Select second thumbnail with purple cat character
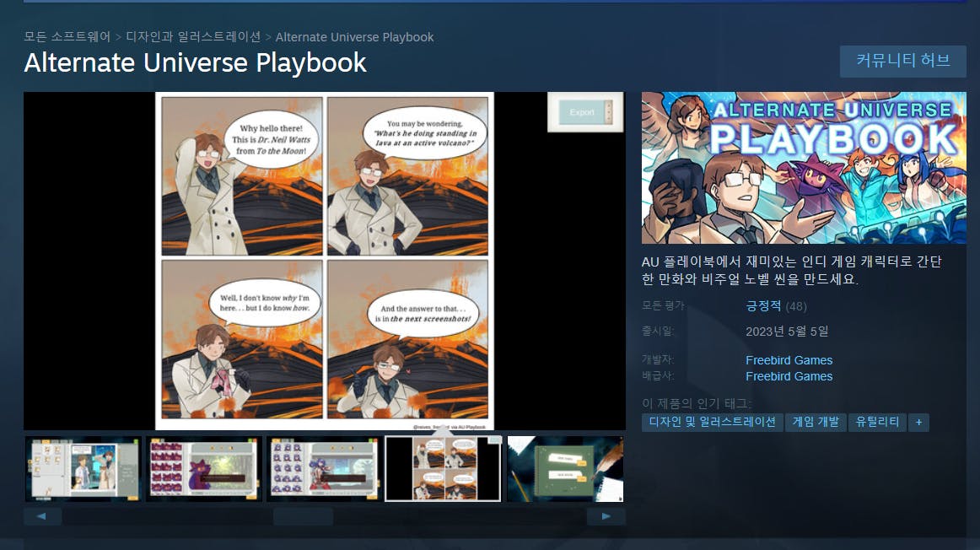Screen dimensions: 980x550 203,469
